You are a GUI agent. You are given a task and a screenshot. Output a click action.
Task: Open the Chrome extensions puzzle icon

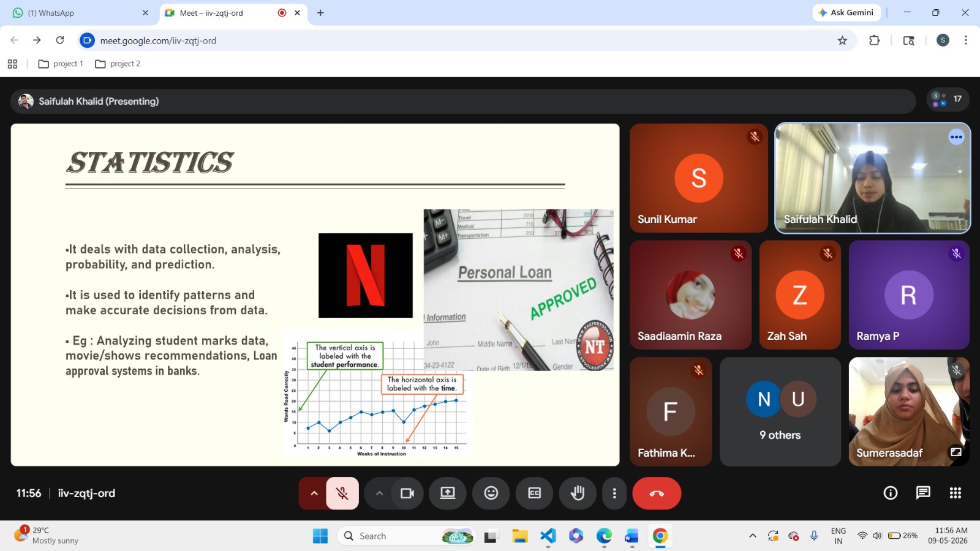(x=874, y=40)
